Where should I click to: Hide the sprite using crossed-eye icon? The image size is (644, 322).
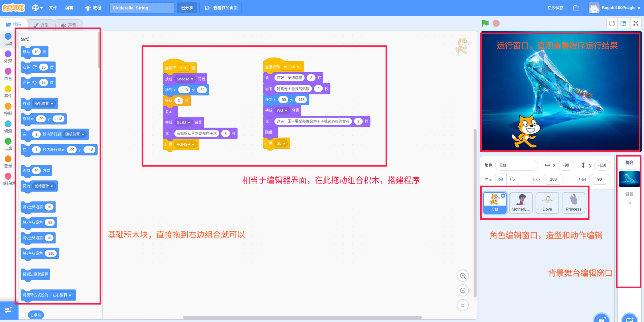[512, 179]
